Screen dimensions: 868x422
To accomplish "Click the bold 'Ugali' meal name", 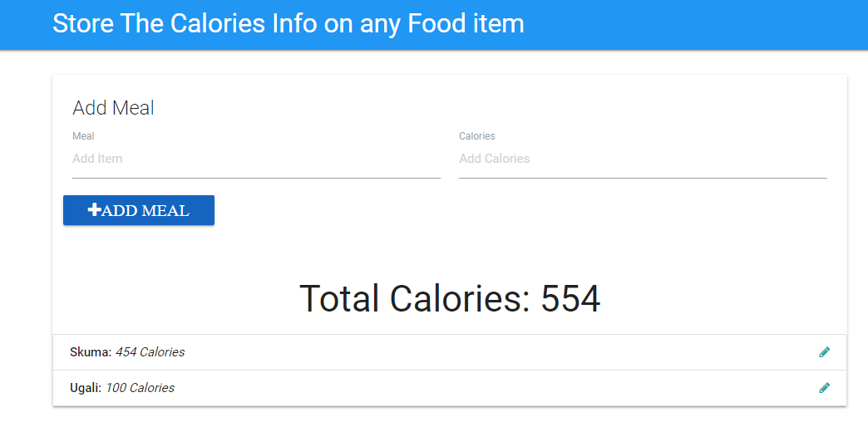I will pos(86,388).
